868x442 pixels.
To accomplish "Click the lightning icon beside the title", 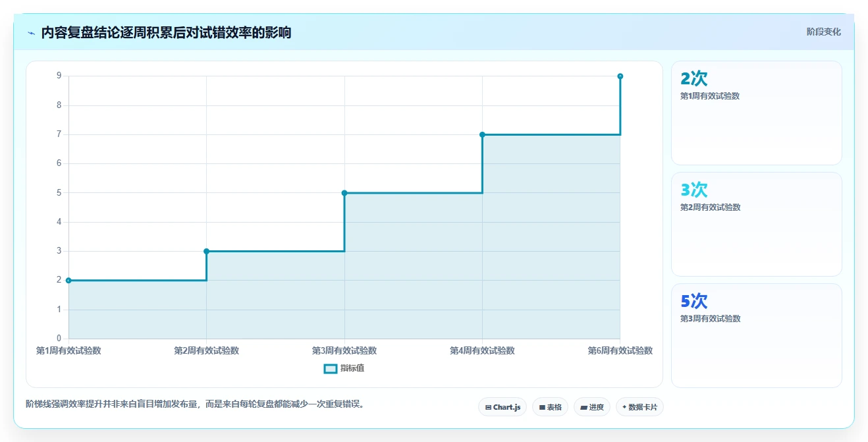I will coord(31,33).
